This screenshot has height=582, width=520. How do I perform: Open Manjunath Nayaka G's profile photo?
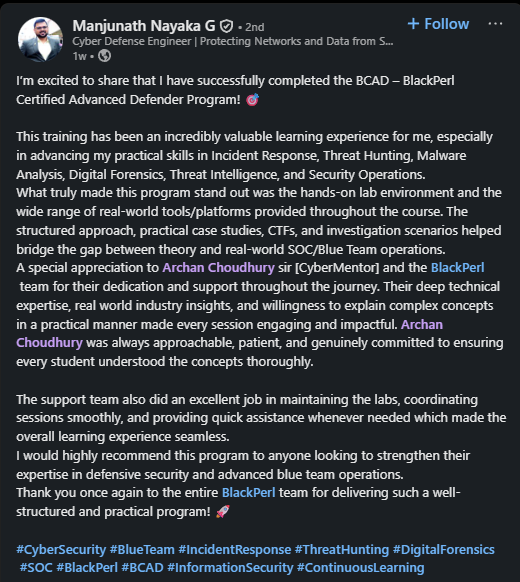click(x=40, y=39)
